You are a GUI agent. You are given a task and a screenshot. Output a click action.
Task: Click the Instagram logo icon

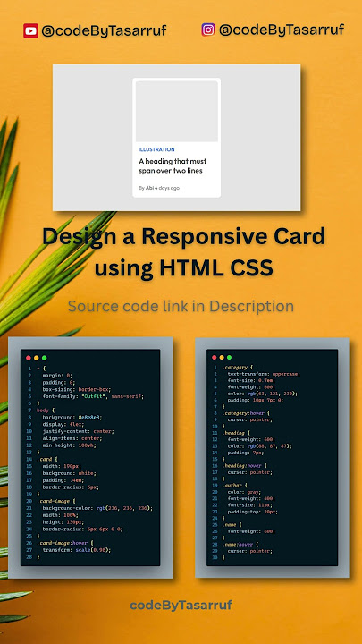point(208,30)
